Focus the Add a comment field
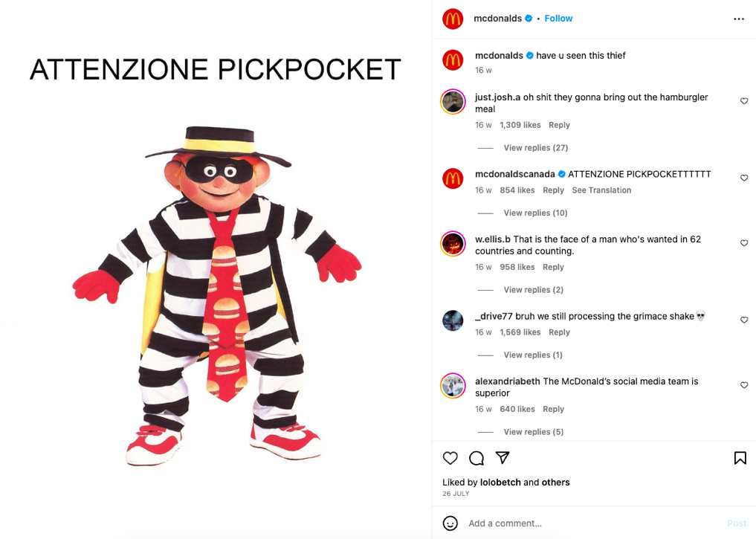 pos(593,523)
